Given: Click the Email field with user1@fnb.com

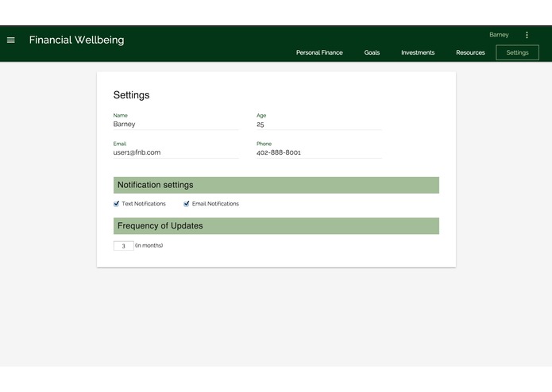Looking at the screenshot, I should (176, 152).
